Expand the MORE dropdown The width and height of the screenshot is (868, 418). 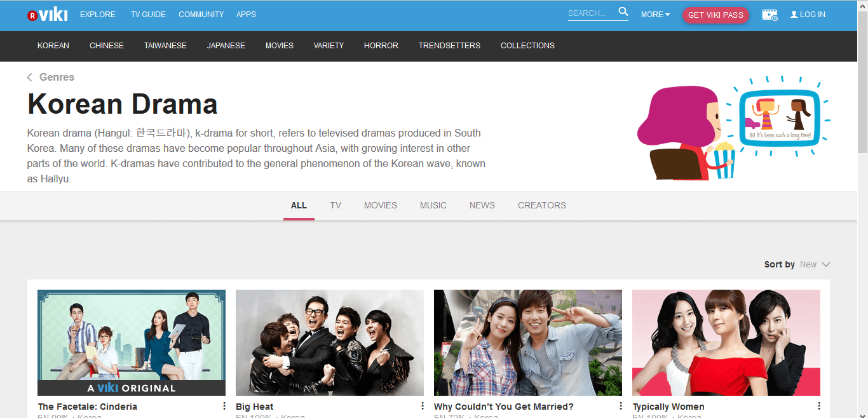pos(655,14)
